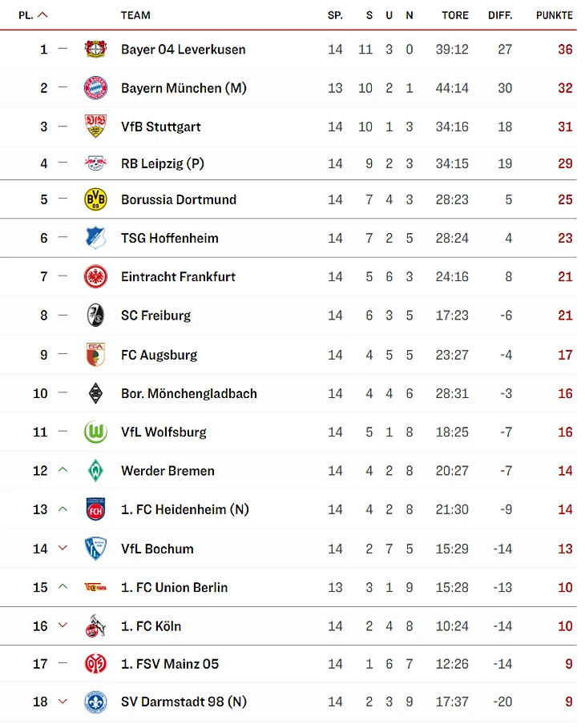The height and width of the screenshot is (728, 585).
Task: Click the Eintracht Frankfurt eagle crest
Action: [95, 277]
